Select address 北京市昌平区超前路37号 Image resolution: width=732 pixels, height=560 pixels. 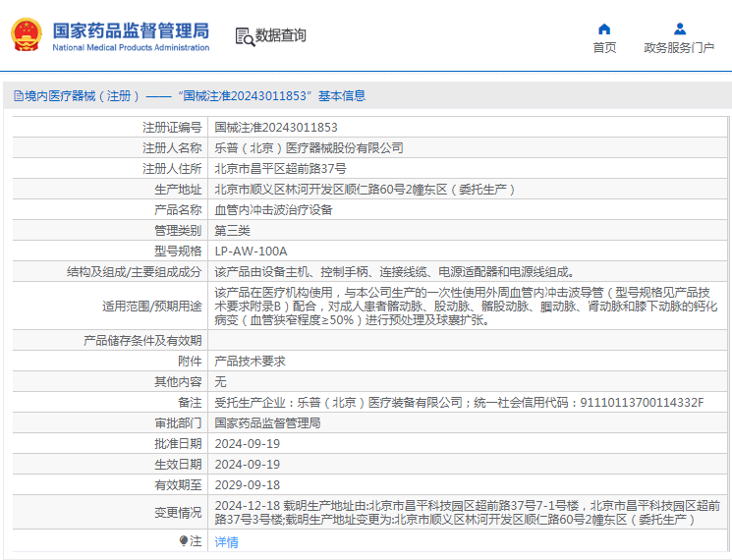click(x=280, y=168)
